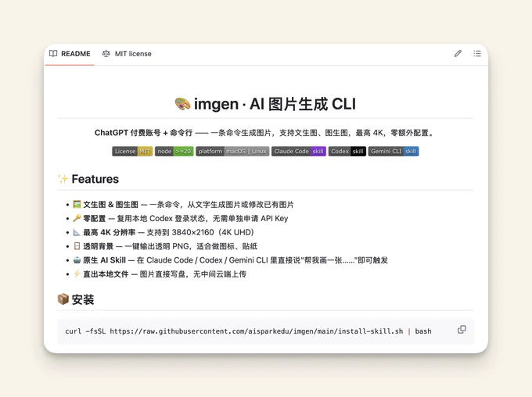Viewport: 532px width, 397px height.
Task: Click the 安装 heading text
Action: pos(83,299)
